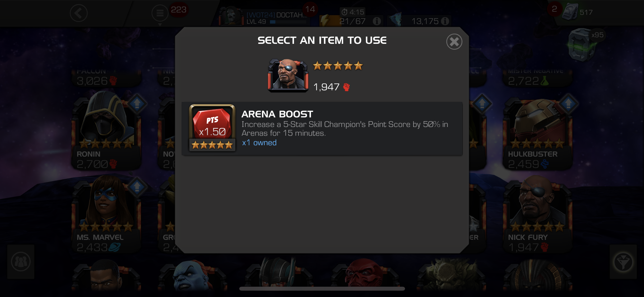Open the team roster button

[21, 262]
